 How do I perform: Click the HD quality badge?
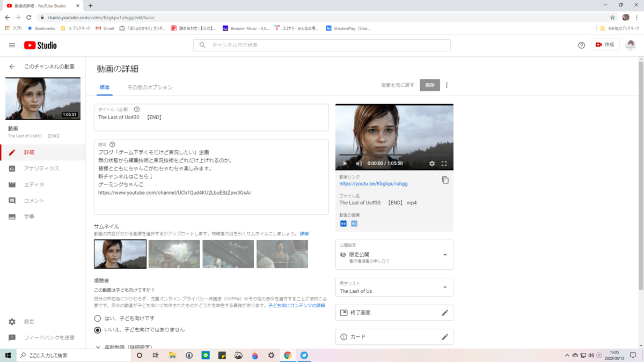coord(354,224)
